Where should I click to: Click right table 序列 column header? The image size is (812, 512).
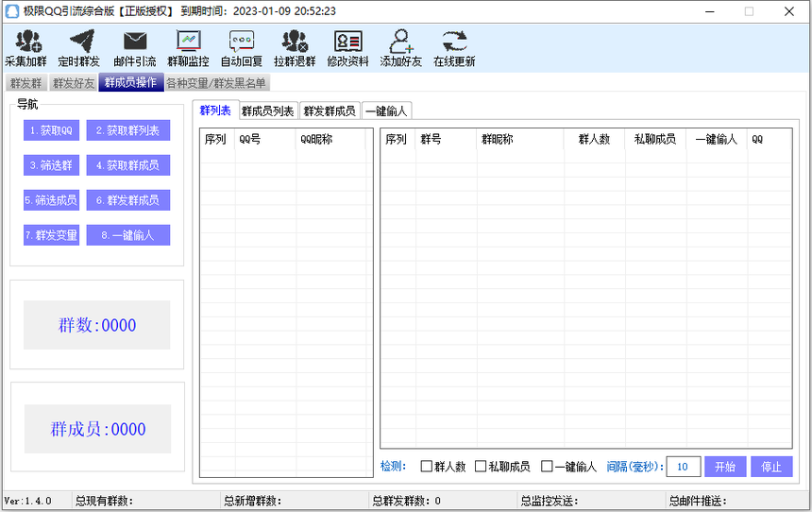398,140
